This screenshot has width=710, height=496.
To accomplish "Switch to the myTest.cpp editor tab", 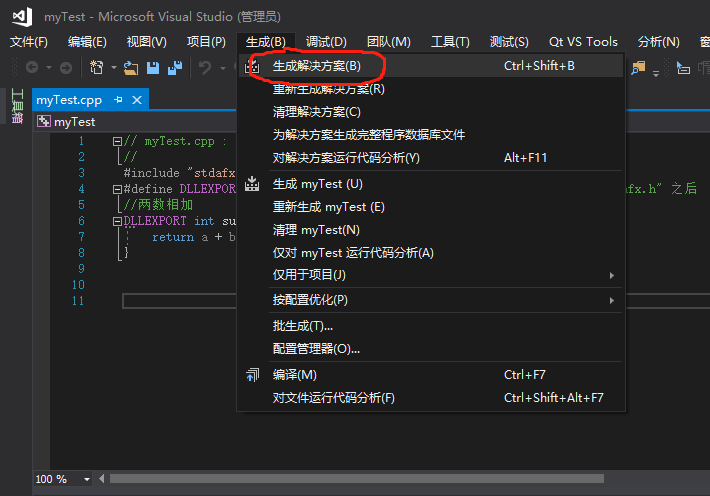I will (x=69, y=100).
